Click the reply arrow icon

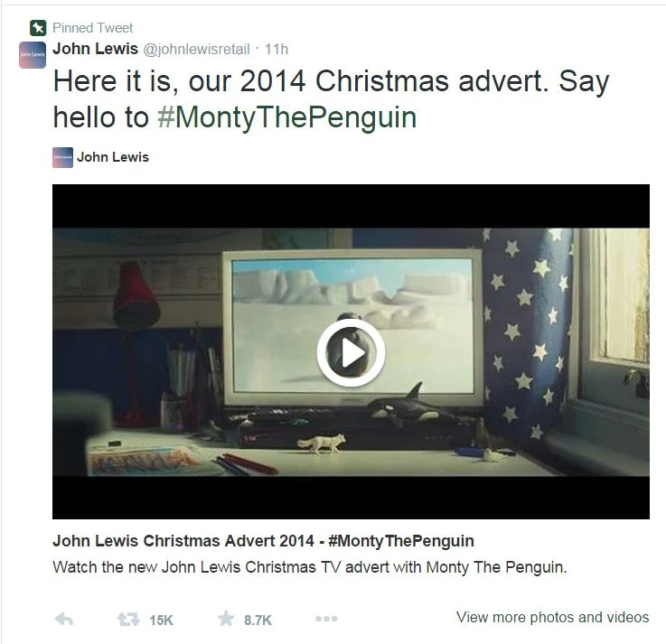[64, 620]
